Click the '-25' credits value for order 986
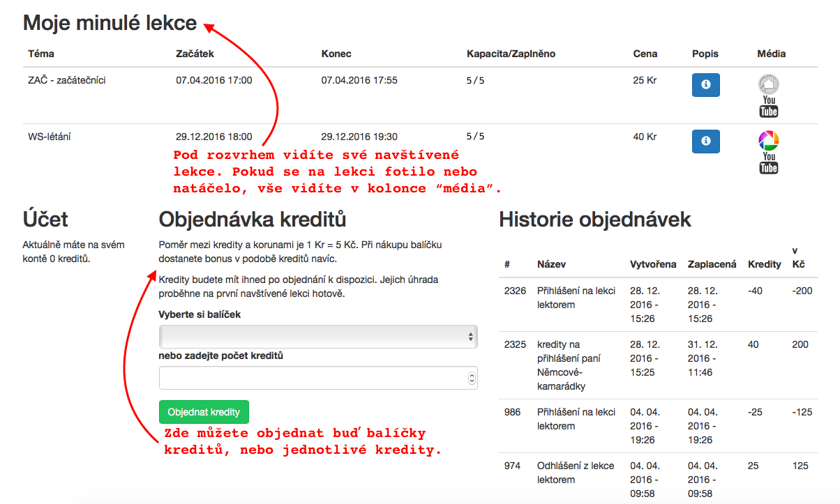This screenshot has width=840, height=504. coord(755,412)
